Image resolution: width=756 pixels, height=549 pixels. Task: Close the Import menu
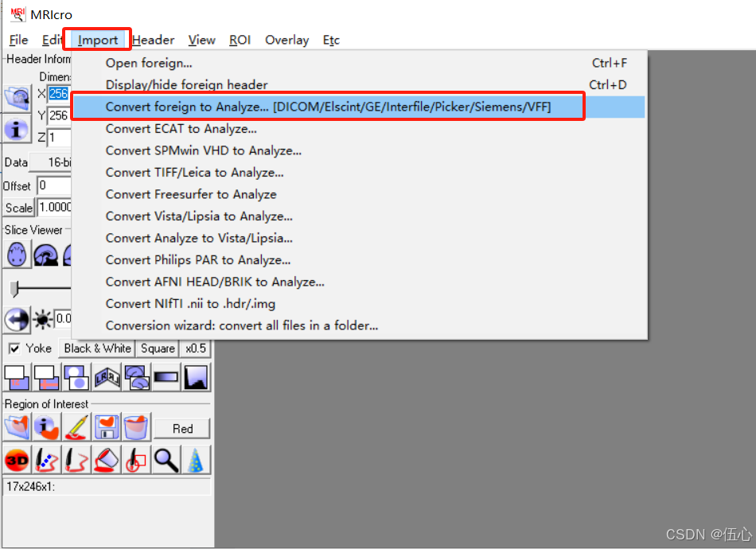click(97, 40)
